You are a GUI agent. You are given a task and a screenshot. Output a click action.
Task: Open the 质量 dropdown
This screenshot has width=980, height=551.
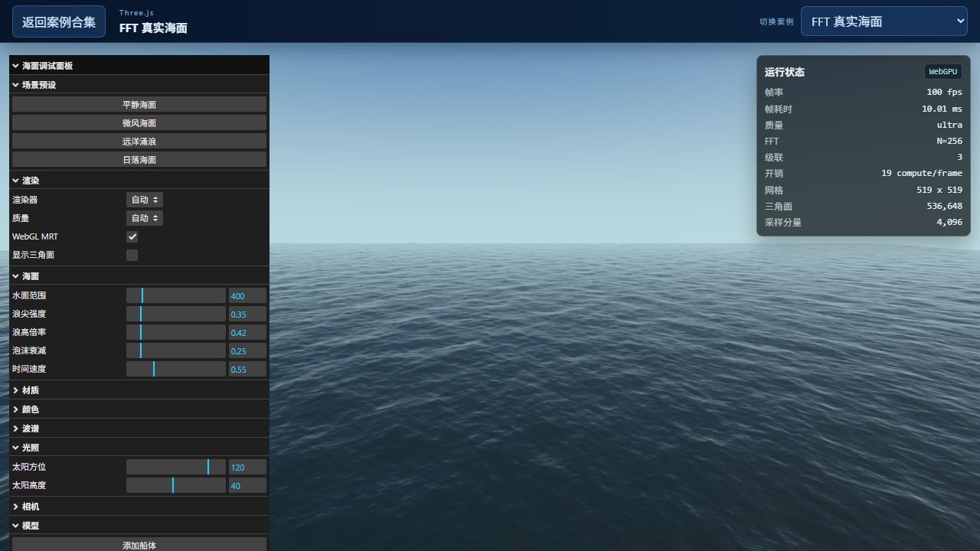pos(145,218)
